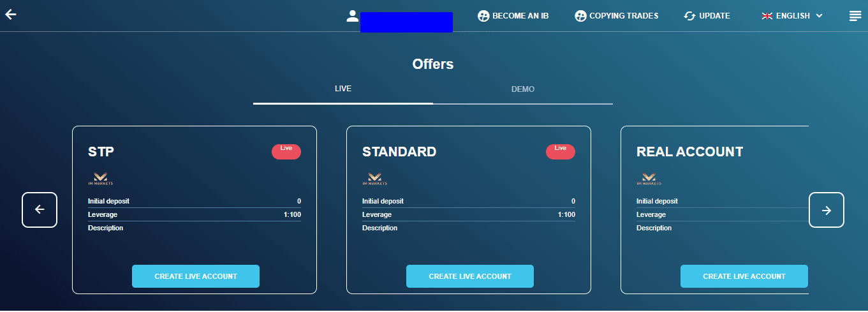Viewport: 868px width, 312px height.
Task: Open the user profile icon
Action: tap(353, 16)
